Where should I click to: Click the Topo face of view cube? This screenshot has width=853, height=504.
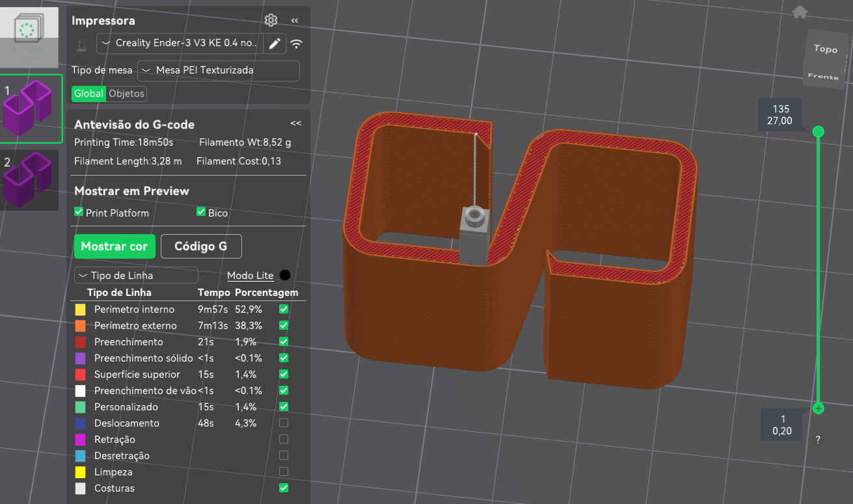tap(825, 49)
